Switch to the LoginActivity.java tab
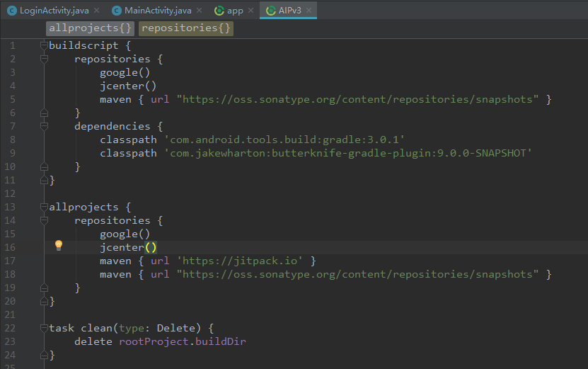Screen dimensions: 588x369 [x=54, y=11]
